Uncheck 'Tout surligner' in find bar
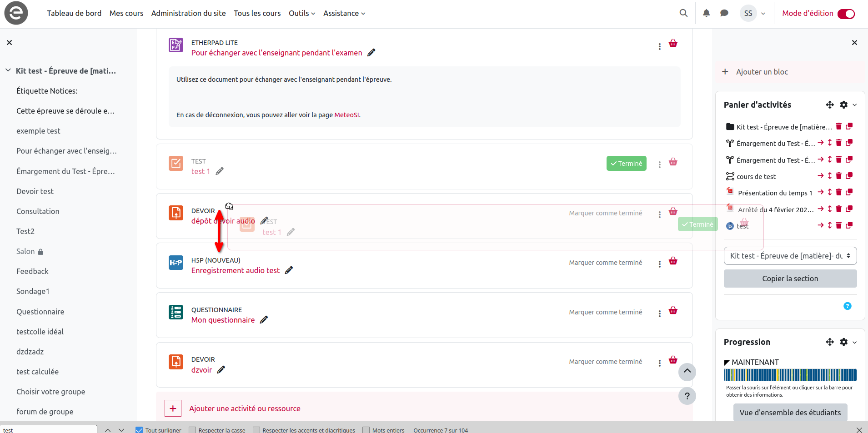The height and width of the screenshot is (433, 868). click(x=139, y=430)
